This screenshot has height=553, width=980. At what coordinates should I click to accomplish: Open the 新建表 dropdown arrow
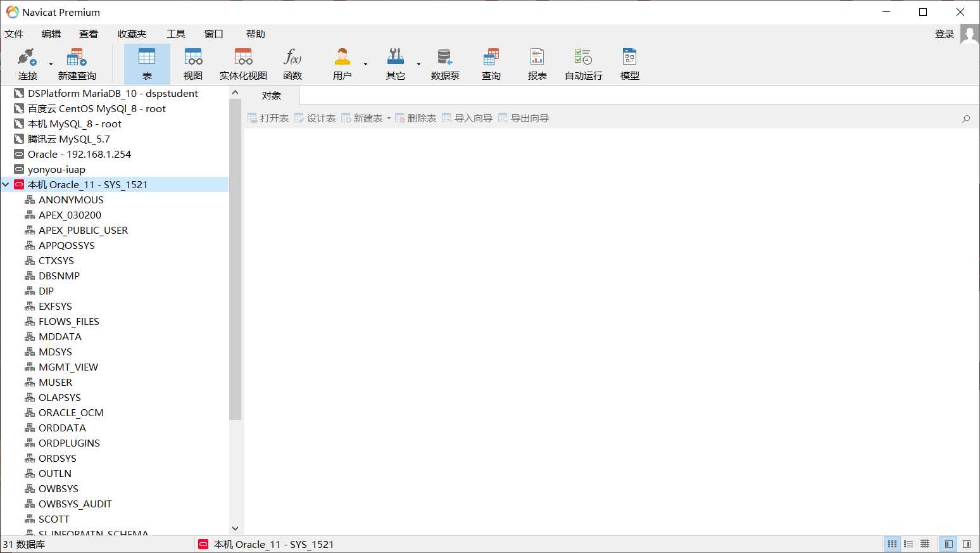point(389,118)
